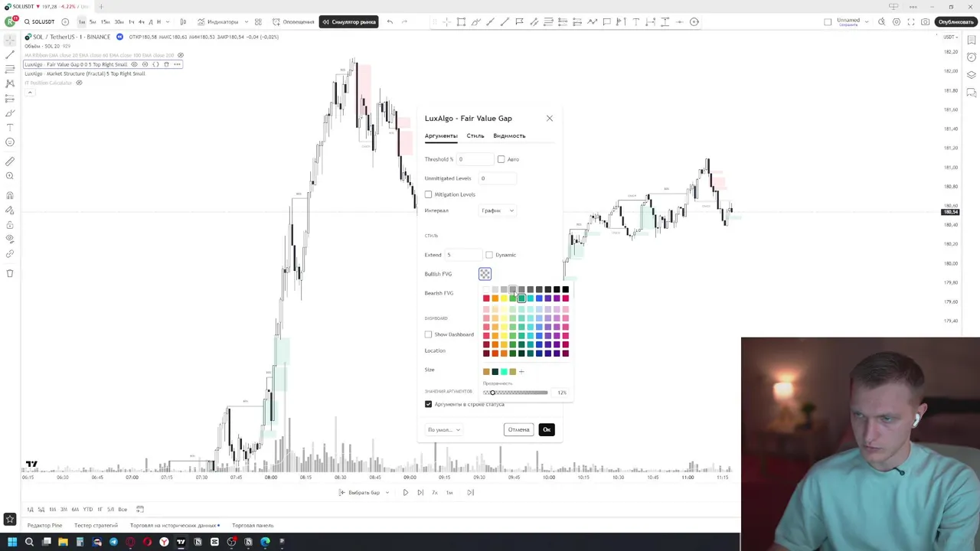Open the Интервал График dropdown
Screen dimensions: 980x551
[x=497, y=210]
